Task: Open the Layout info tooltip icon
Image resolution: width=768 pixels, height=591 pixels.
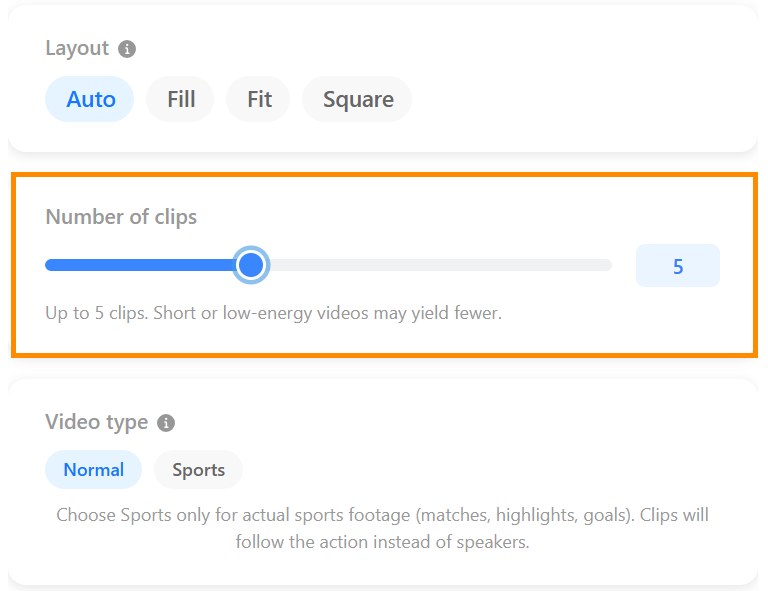Action: [127, 49]
